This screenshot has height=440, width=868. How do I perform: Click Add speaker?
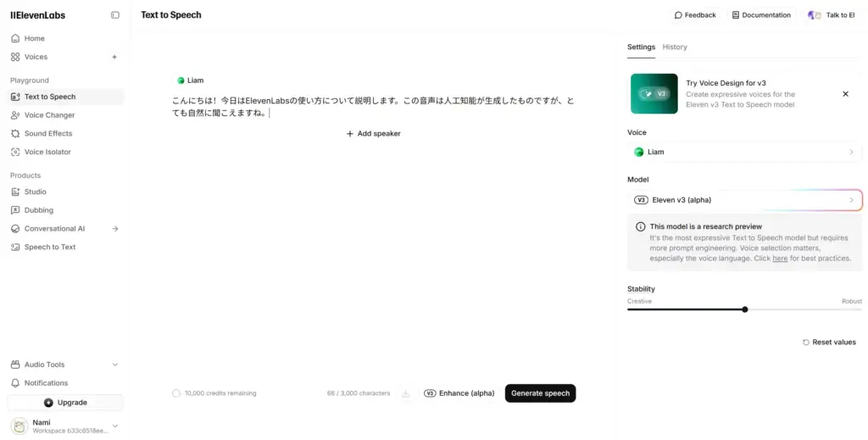click(x=374, y=133)
